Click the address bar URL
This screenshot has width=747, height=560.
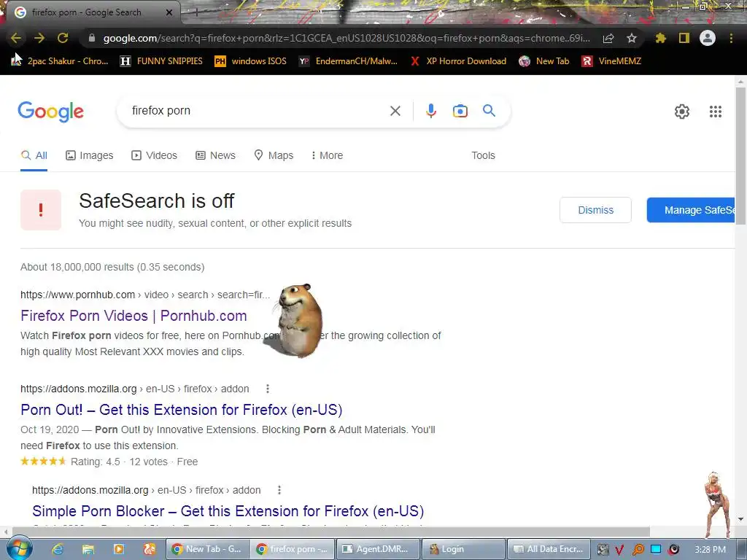[347, 38]
